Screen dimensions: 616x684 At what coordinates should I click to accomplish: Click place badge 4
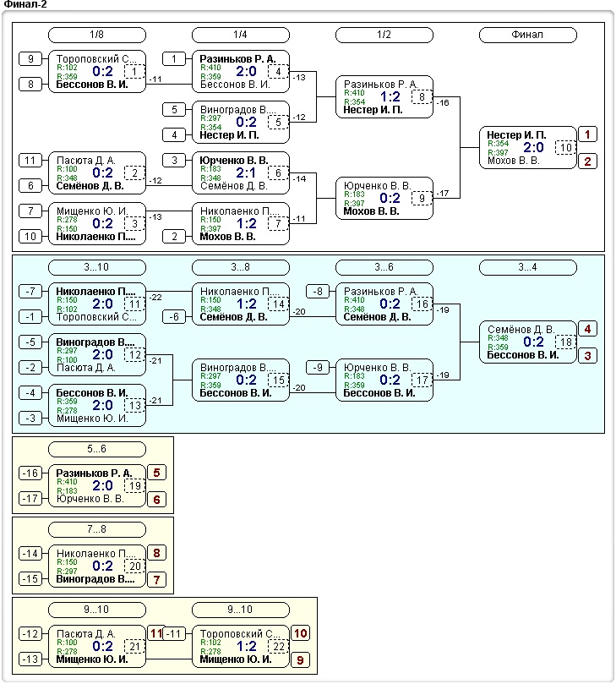point(587,329)
